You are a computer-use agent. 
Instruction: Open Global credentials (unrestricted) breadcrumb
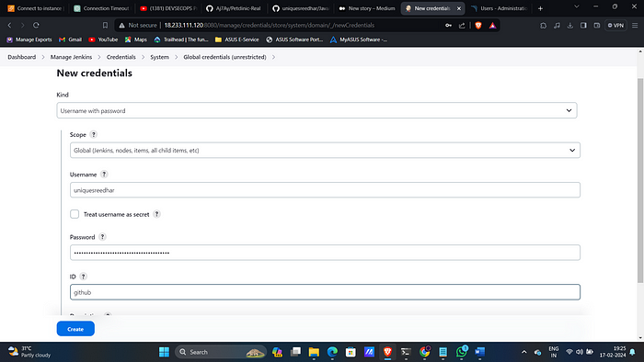click(x=224, y=57)
